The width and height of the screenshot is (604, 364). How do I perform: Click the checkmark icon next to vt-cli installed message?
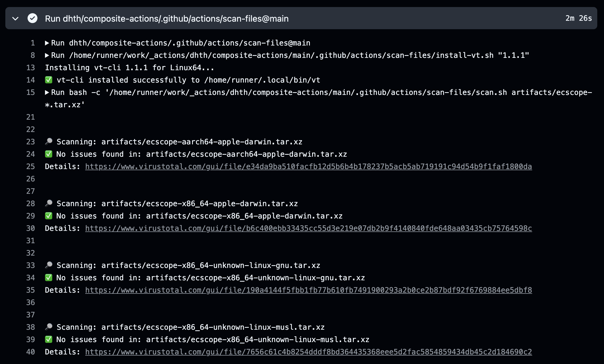(49, 80)
